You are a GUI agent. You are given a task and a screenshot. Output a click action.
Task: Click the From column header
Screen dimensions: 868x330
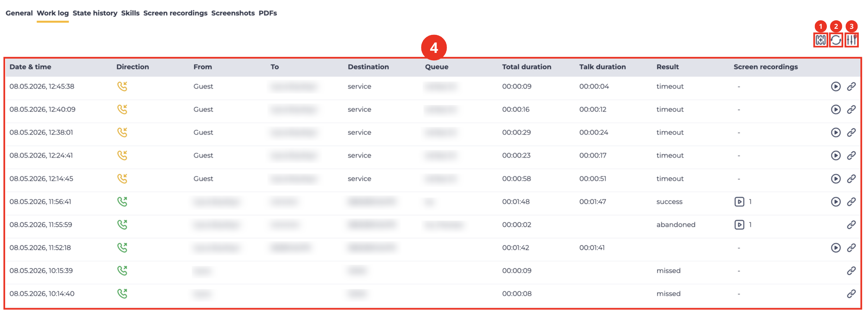click(202, 67)
